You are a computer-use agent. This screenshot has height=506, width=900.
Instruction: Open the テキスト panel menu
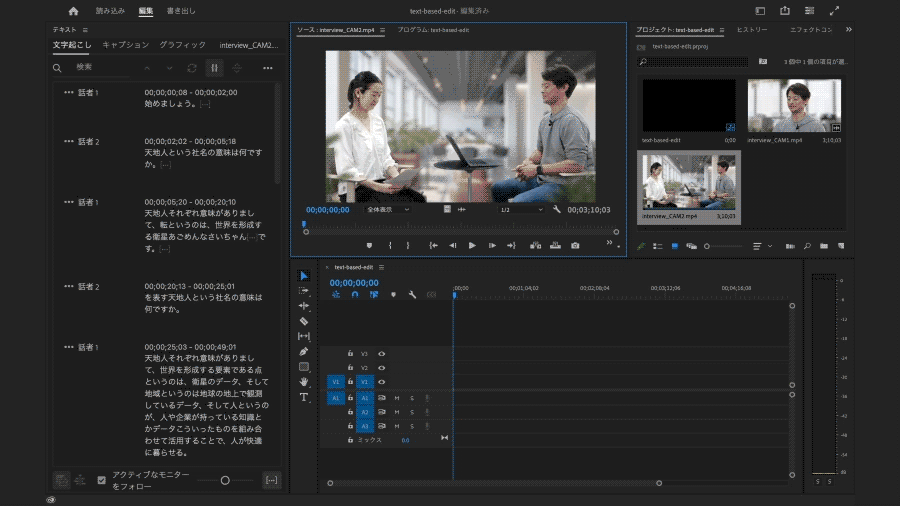point(85,30)
